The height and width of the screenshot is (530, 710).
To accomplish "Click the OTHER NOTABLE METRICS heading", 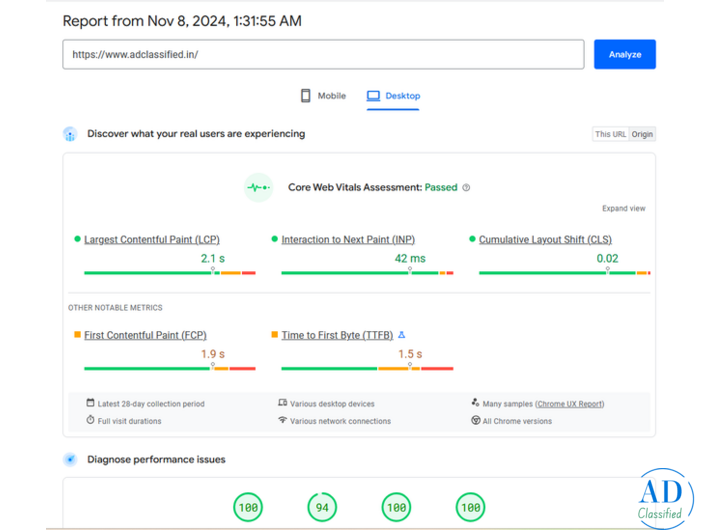I will coord(115,308).
